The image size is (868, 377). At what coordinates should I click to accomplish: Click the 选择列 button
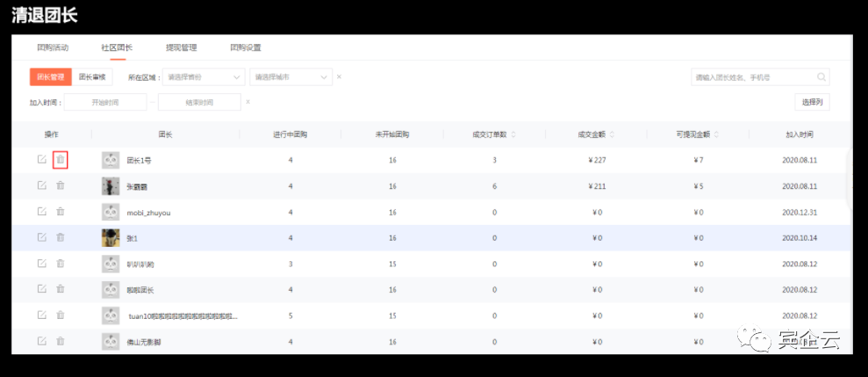tap(812, 102)
